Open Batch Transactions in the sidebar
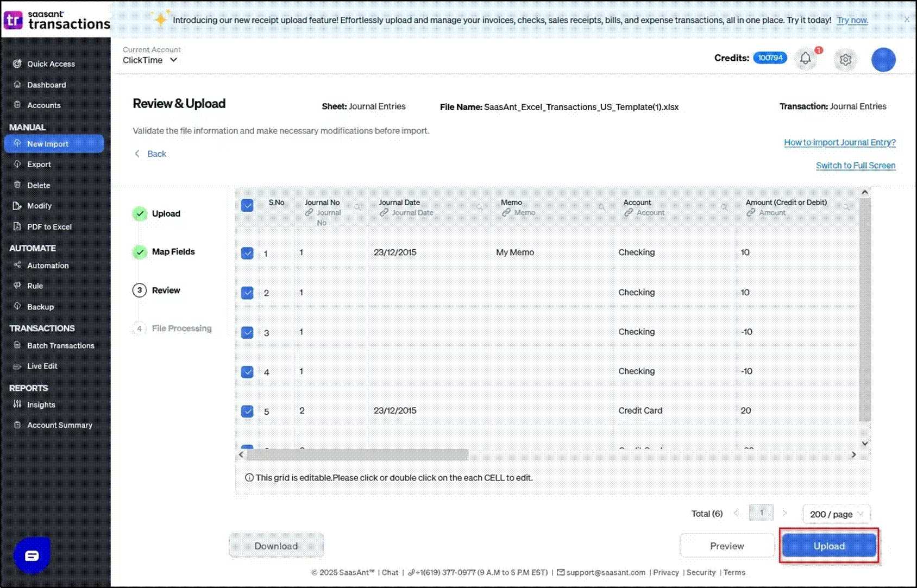Image resolution: width=917 pixels, height=588 pixels. click(60, 345)
